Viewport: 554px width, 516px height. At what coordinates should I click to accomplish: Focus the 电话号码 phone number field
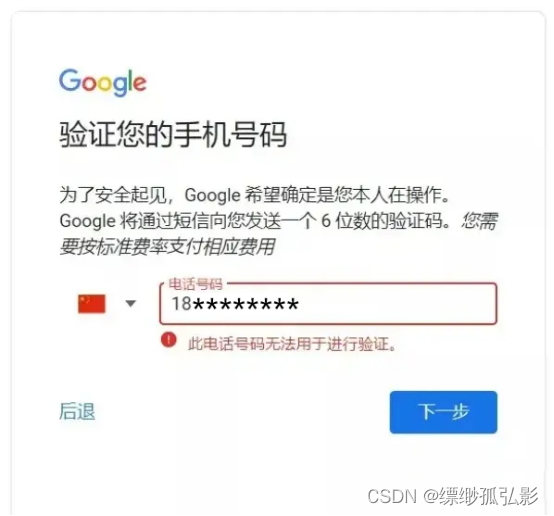coord(328,304)
